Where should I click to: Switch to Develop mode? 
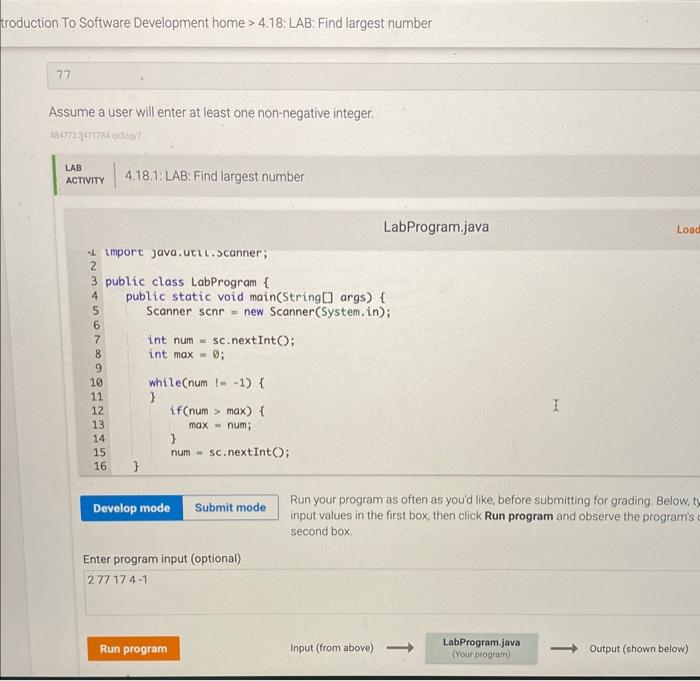pos(132,508)
